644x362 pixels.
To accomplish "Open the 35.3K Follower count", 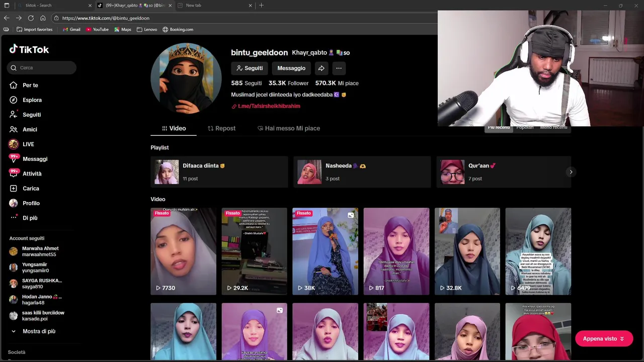I will click(288, 83).
